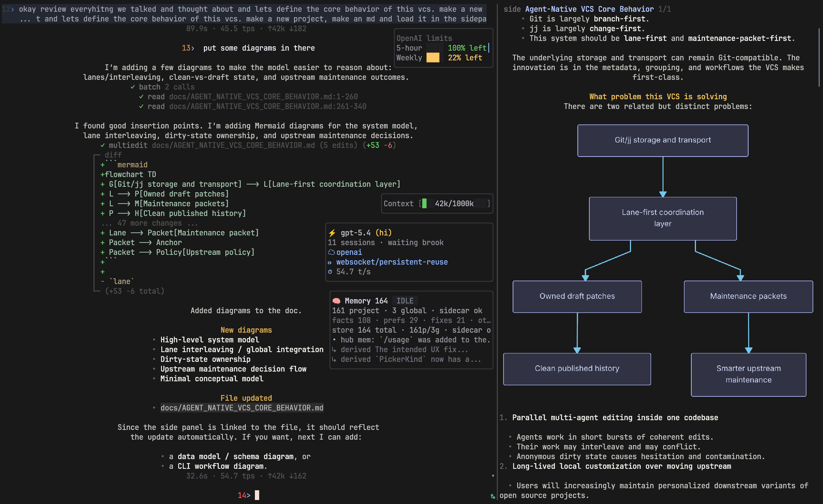
Task: Click the brain icon in Memory 164 panel
Action: (x=336, y=301)
